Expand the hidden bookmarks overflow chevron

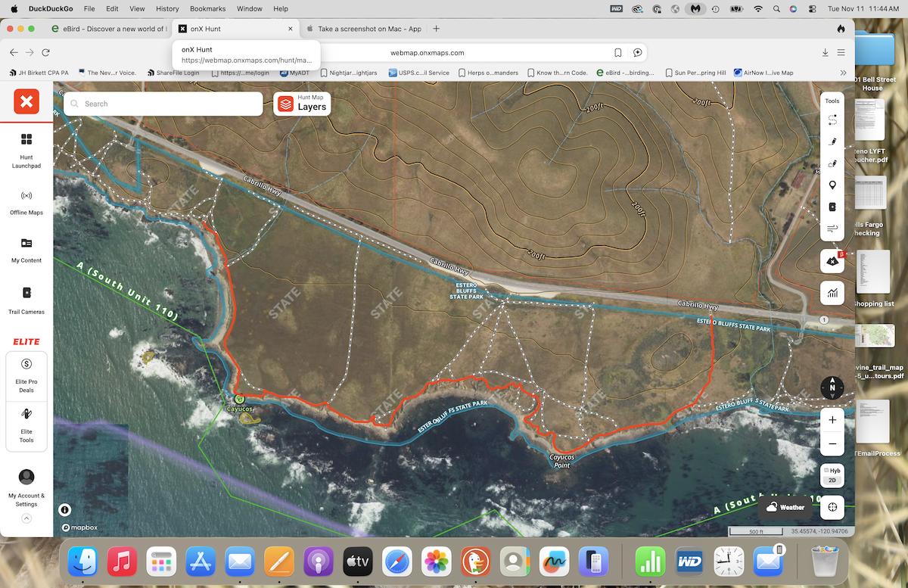coord(843,73)
